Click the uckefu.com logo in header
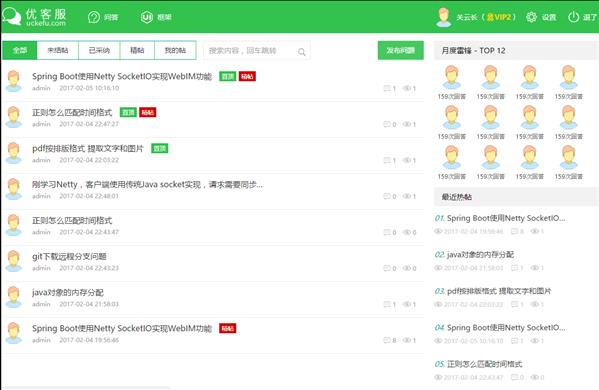 pyautogui.click(x=34, y=17)
